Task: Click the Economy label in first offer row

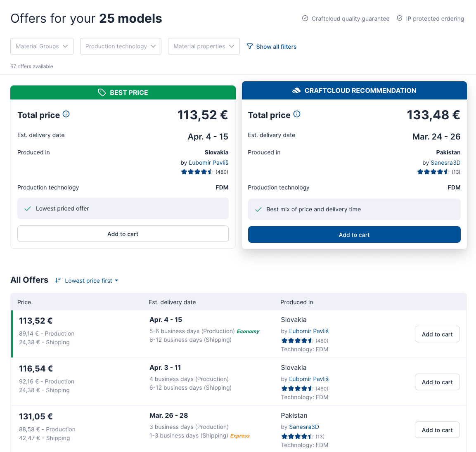Action: [248, 331]
